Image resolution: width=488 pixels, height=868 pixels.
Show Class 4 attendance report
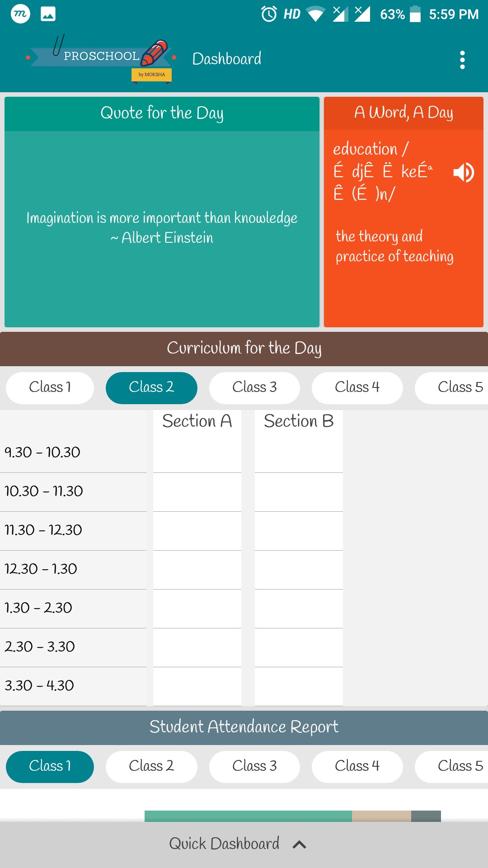[x=357, y=766]
